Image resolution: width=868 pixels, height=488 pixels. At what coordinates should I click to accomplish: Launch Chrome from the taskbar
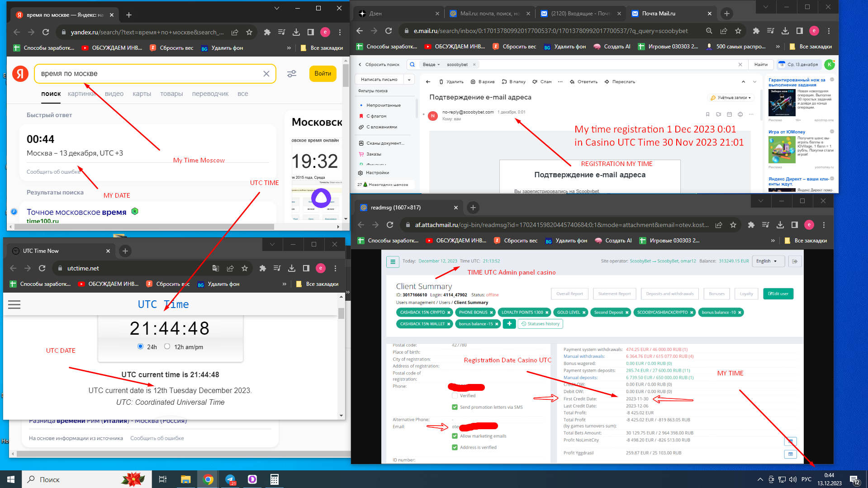[208, 479]
